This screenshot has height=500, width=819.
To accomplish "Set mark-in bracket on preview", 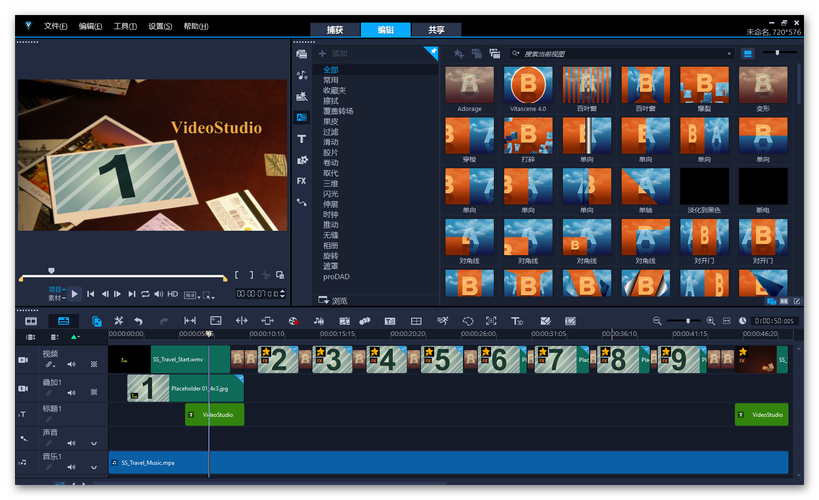I will (237, 275).
